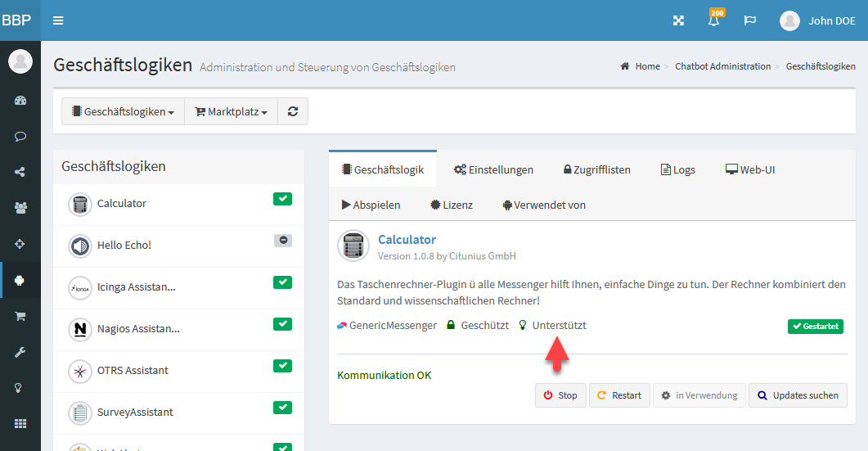Open the dashboard gauge sidebar icon

(20, 101)
